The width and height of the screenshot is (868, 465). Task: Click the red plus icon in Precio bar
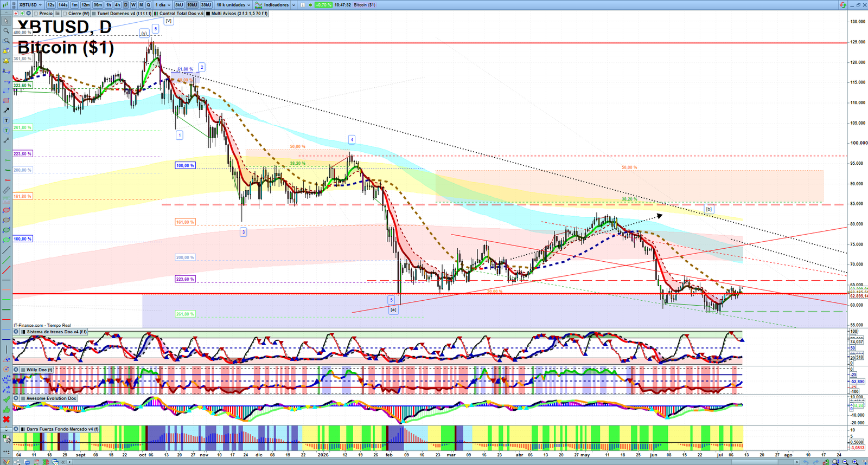(16, 14)
